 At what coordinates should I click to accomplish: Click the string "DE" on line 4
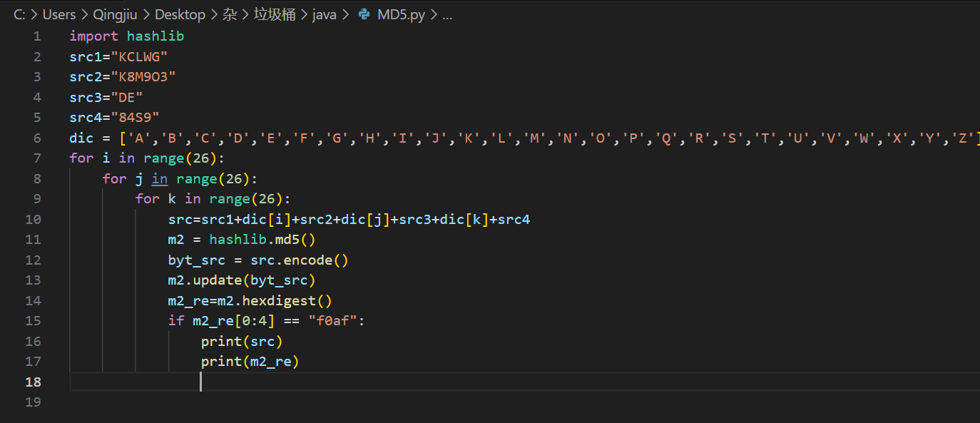[x=127, y=97]
